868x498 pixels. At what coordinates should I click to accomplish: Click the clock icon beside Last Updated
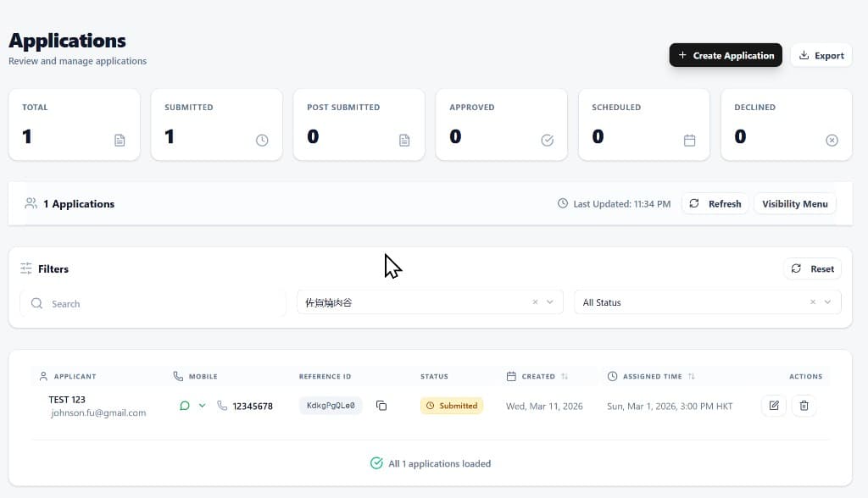(x=563, y=203)
